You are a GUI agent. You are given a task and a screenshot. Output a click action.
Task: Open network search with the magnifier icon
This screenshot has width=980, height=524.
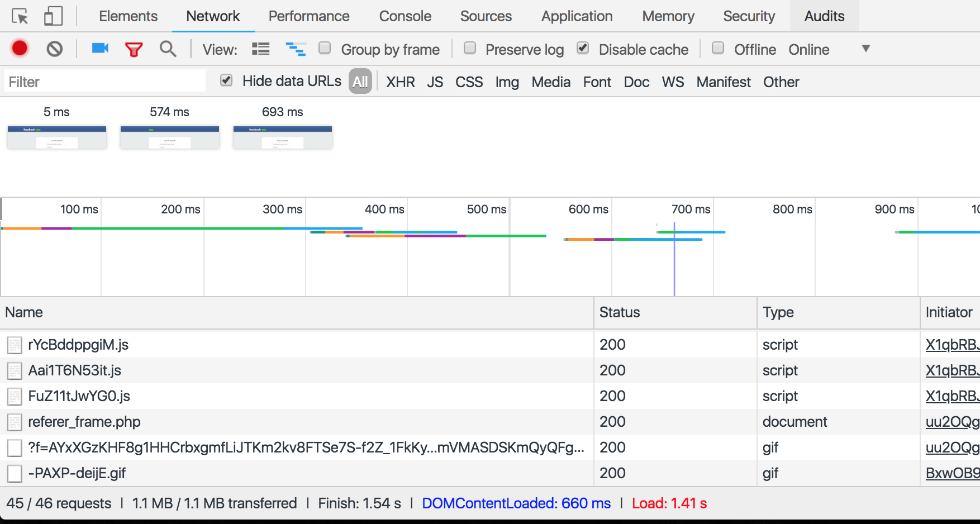tap(168, 49)
